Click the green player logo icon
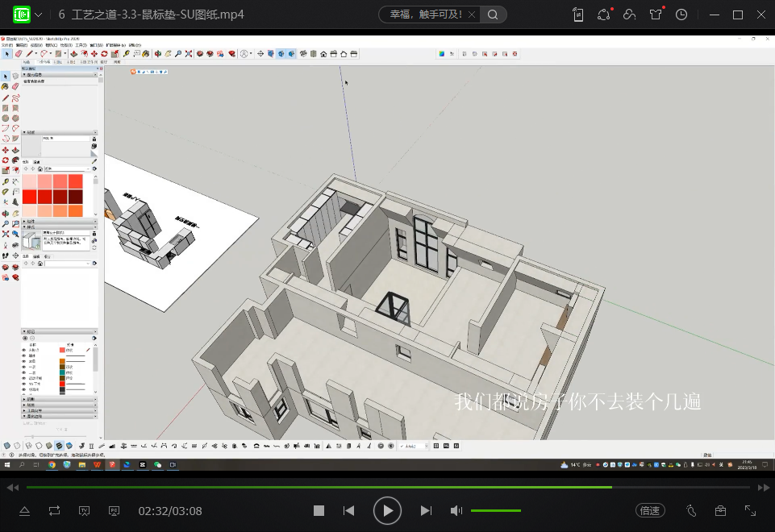 click(22, 15)
